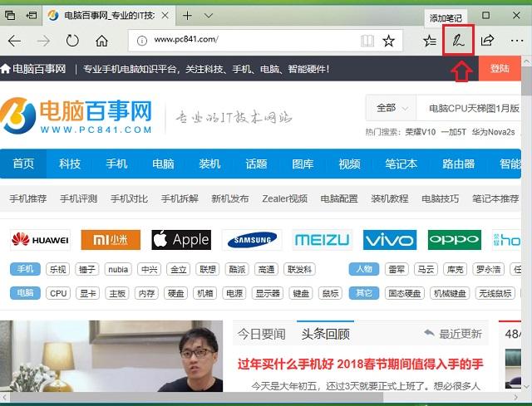The width and height of the screenshot is (532, 406).
Task: Open a new tab with plus button
Action: [187, 16]
